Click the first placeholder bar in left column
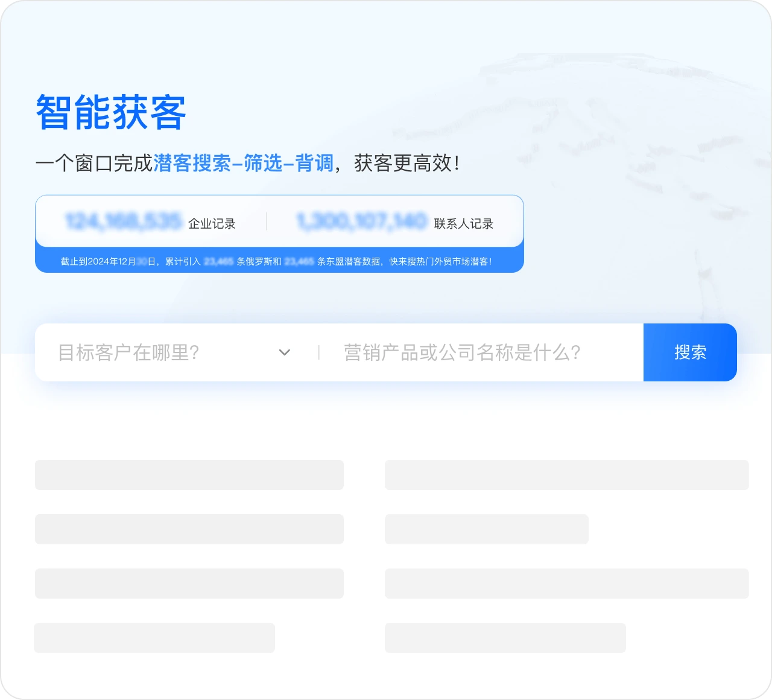The width and height of the screenshot is (772, 700). point(189,475)
